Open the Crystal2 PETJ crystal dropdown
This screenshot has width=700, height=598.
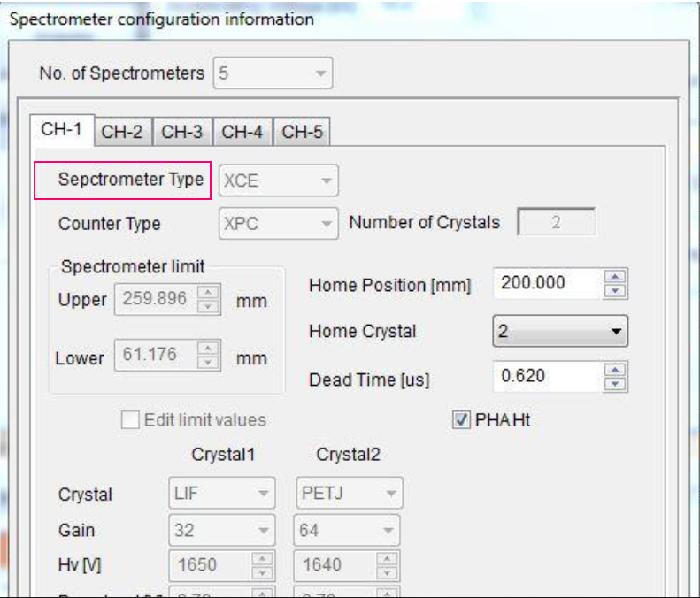pyautogui.click(x=347, y=494)
